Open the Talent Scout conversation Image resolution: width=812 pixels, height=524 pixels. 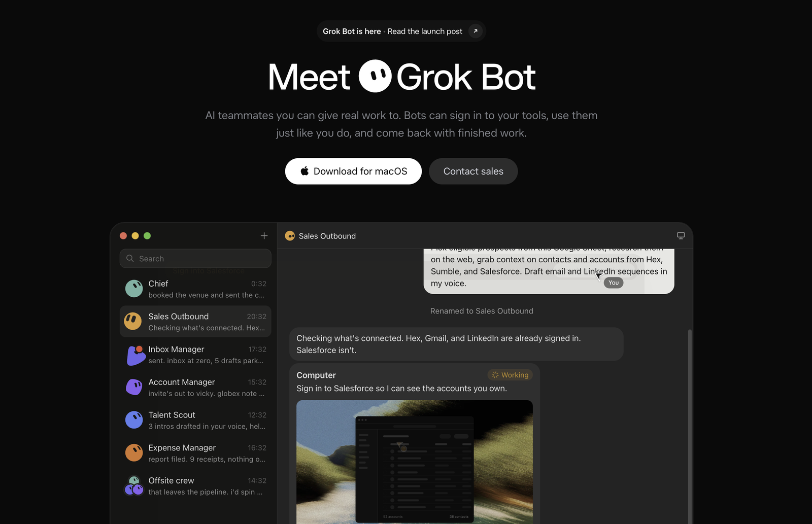click(x=195, y=421)
